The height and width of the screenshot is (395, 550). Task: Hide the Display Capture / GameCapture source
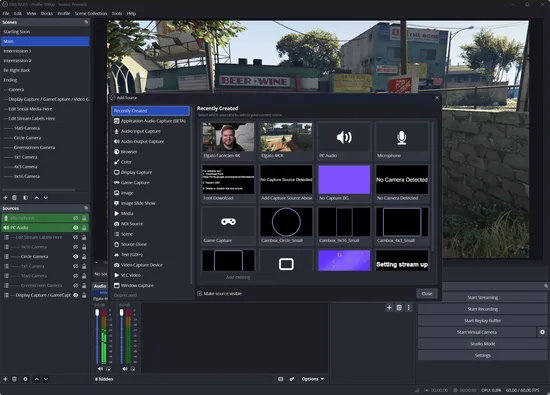pyautogui.click(x=75, y=295)
